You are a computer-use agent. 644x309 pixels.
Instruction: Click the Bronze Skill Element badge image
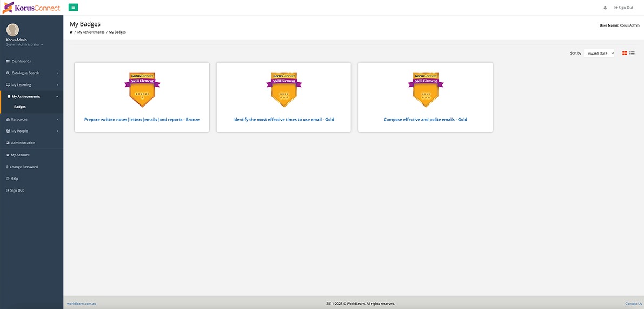142,90
